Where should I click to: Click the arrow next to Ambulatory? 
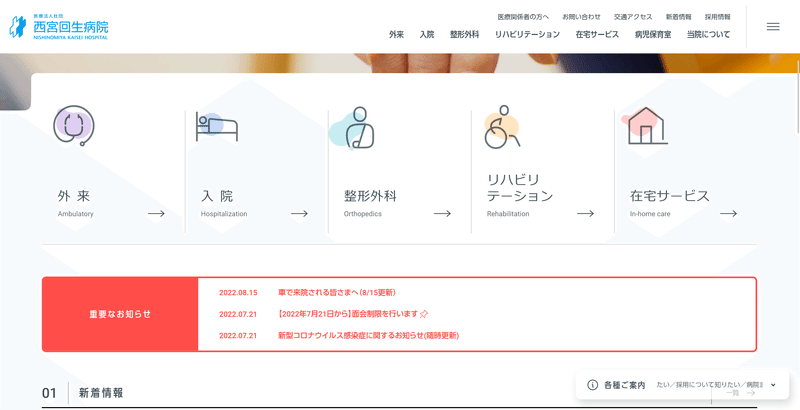click(156, 214)
